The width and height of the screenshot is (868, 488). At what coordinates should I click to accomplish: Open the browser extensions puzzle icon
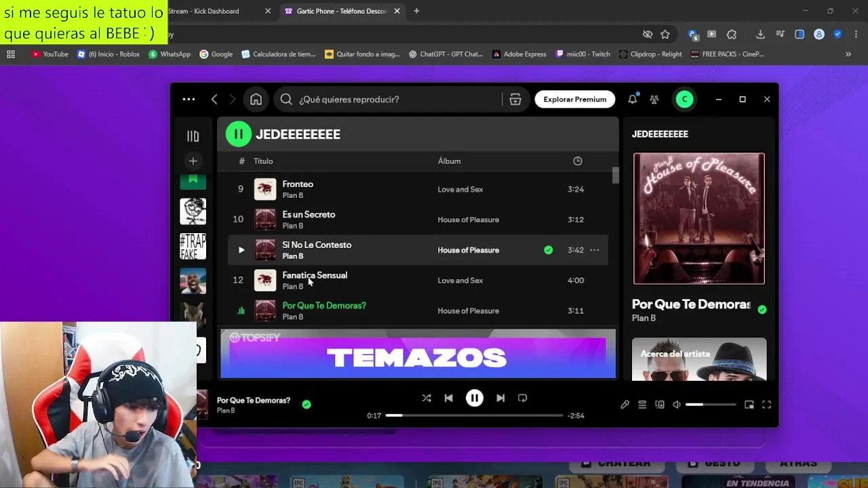[731, 35]
